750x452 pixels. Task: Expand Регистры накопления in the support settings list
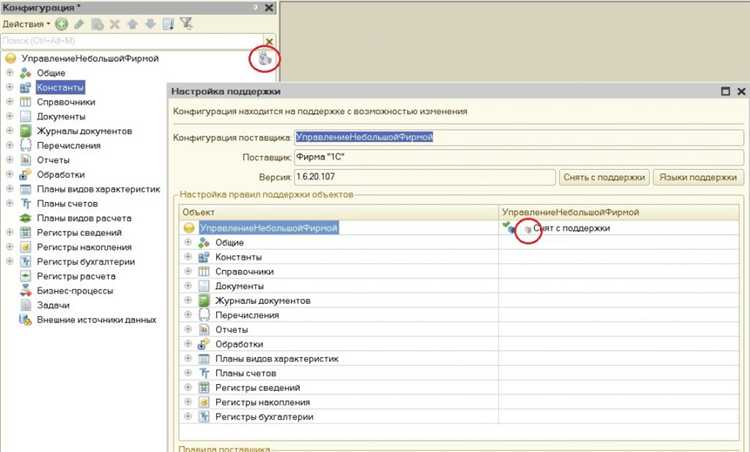[187, 402]
